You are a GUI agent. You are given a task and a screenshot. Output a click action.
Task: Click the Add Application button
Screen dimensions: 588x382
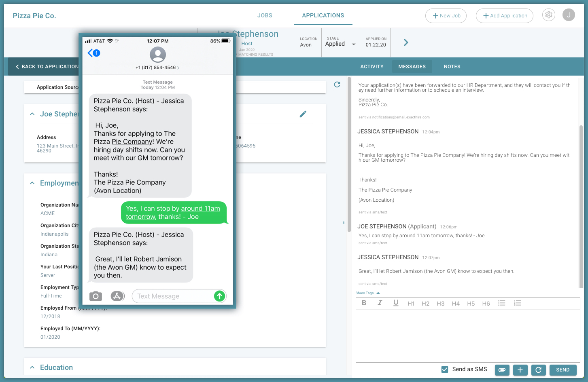(505, 16)
